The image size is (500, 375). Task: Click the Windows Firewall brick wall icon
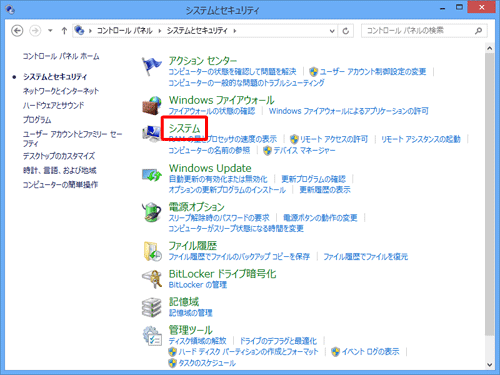[151, 105]
